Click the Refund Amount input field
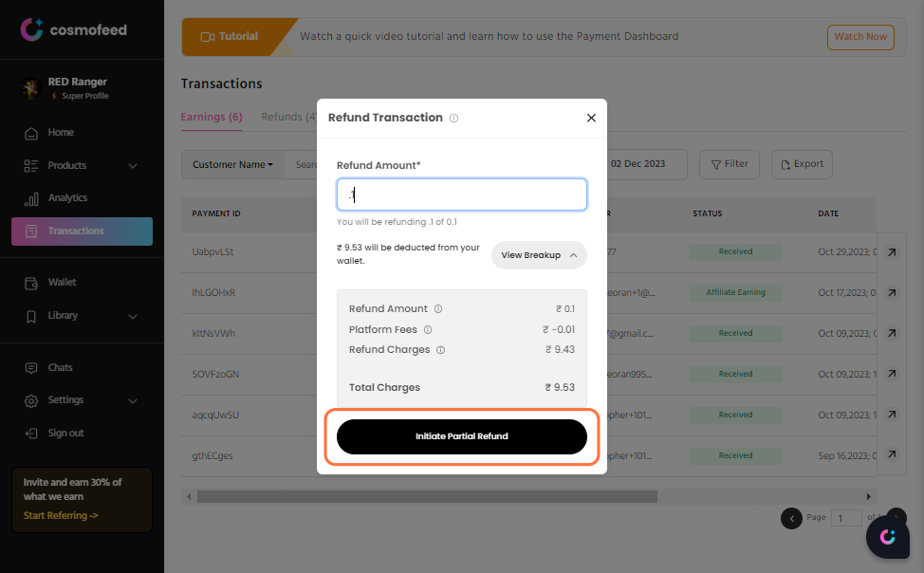The height and width of the screenshot is (573, 924). pos(461,194)
